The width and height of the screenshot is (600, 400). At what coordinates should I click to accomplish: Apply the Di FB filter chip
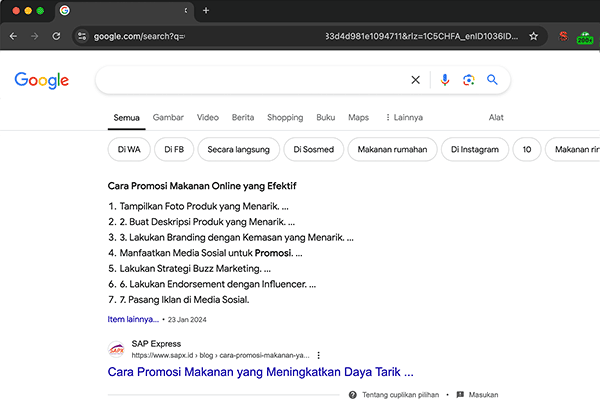[174, 150]
